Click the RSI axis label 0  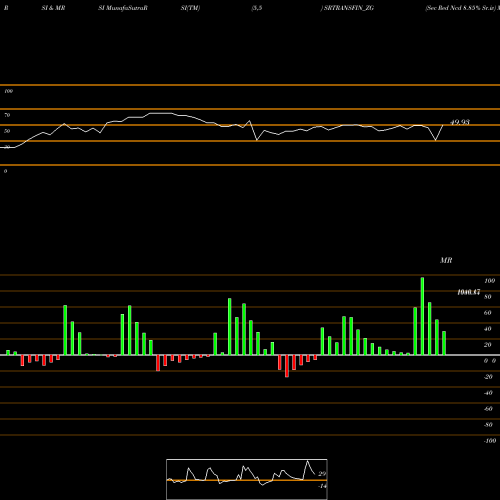pos(5,171)
